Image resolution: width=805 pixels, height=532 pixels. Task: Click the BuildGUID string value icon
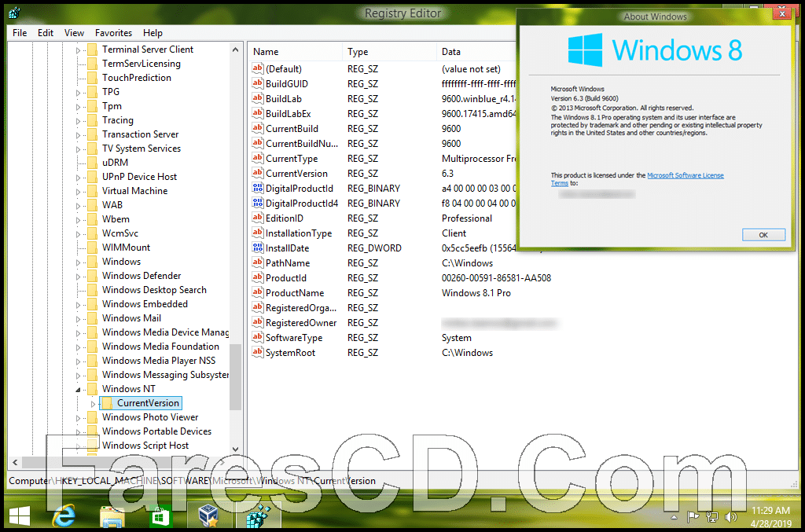pos(257,83)
